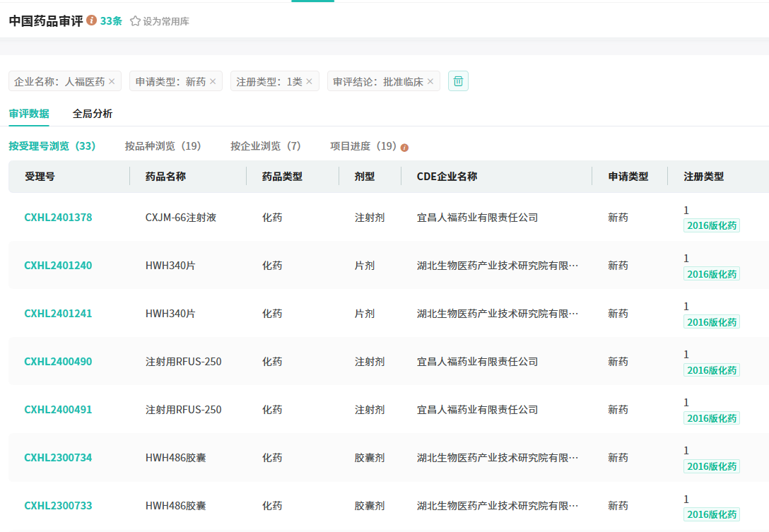Image resolution: width=769 pixels, height=532 pixels.
Task: Click the 设为常用库 text
Action: point(166,21)
